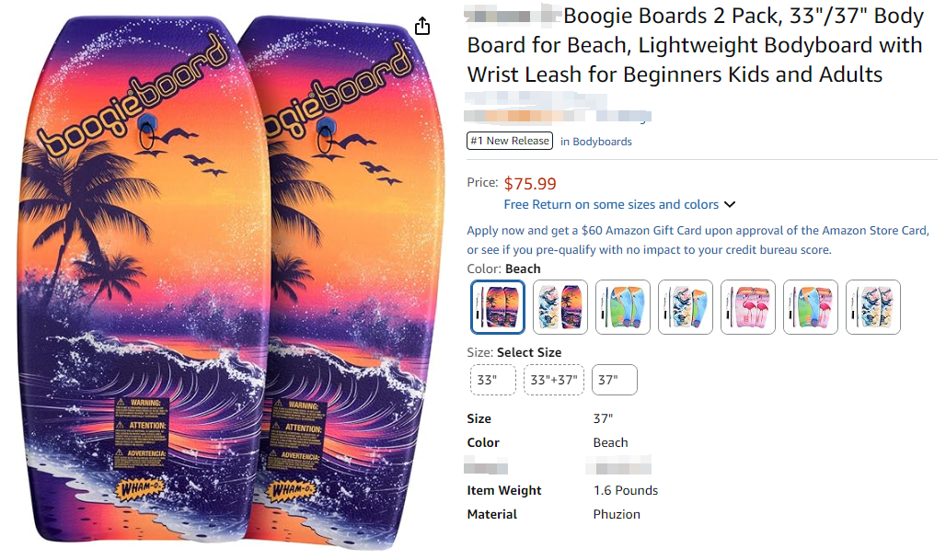
Task: Choose the 33"+37" size option
Action: 553,380
